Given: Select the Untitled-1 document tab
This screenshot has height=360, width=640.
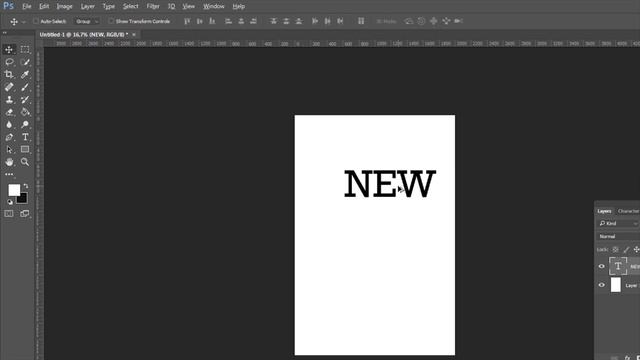Looking at the screenshot, I should pyautogui.click(x=84, y=35).
